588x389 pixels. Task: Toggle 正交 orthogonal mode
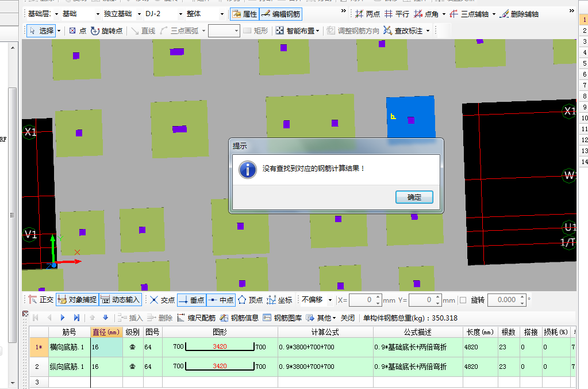(x=41, y=300)
